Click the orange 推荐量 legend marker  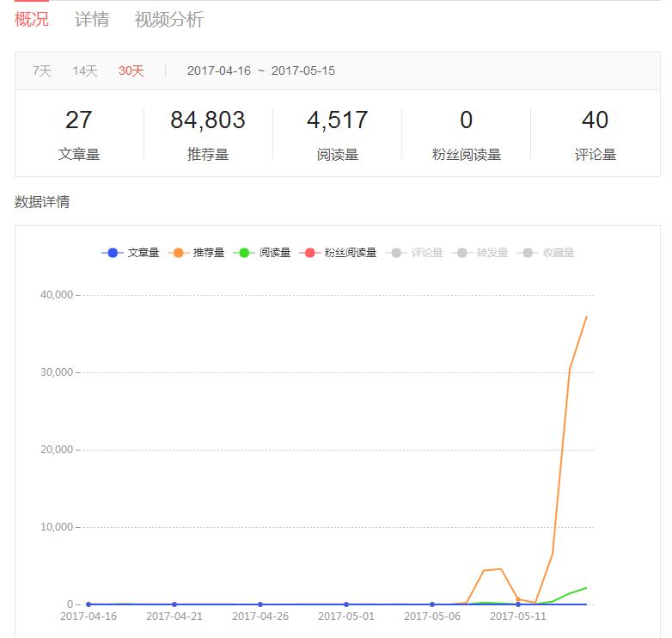pos(179,253)
